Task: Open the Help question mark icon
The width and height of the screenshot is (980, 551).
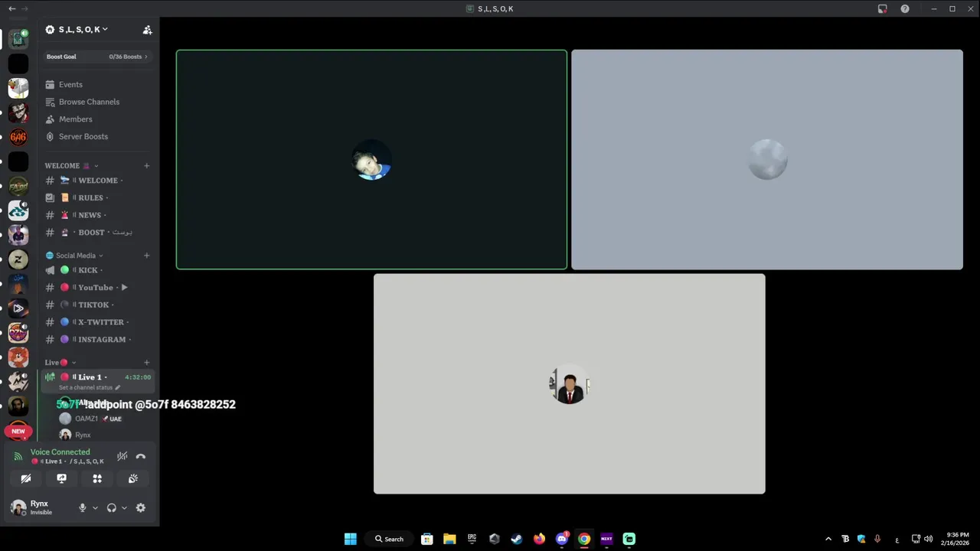Action: [905, 8]
